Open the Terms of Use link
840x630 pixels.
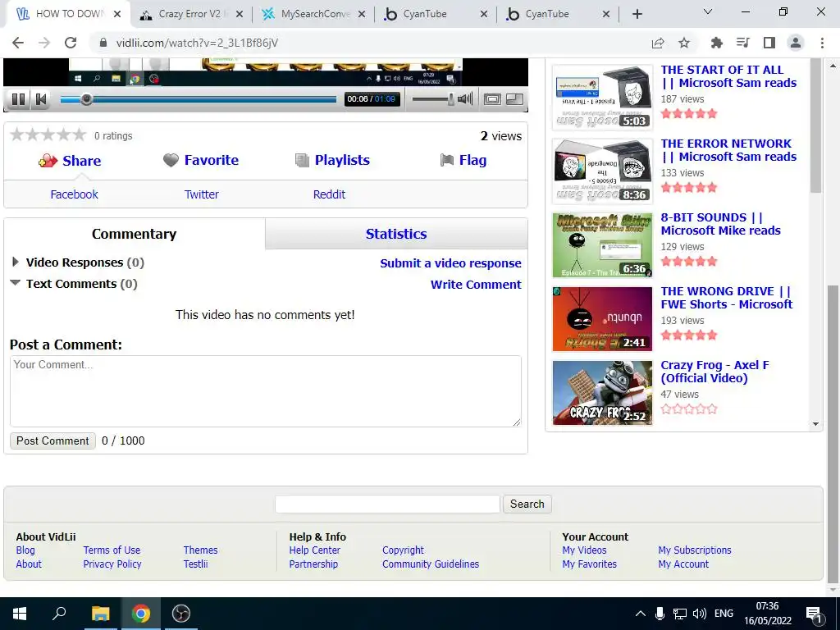[x=112, y=550]
